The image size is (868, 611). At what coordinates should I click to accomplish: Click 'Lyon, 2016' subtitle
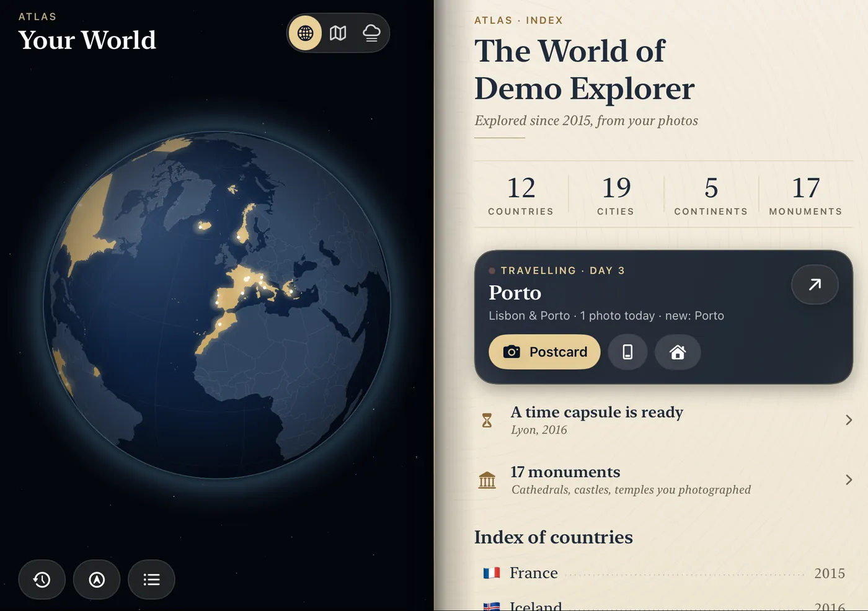tap(539, 430)
